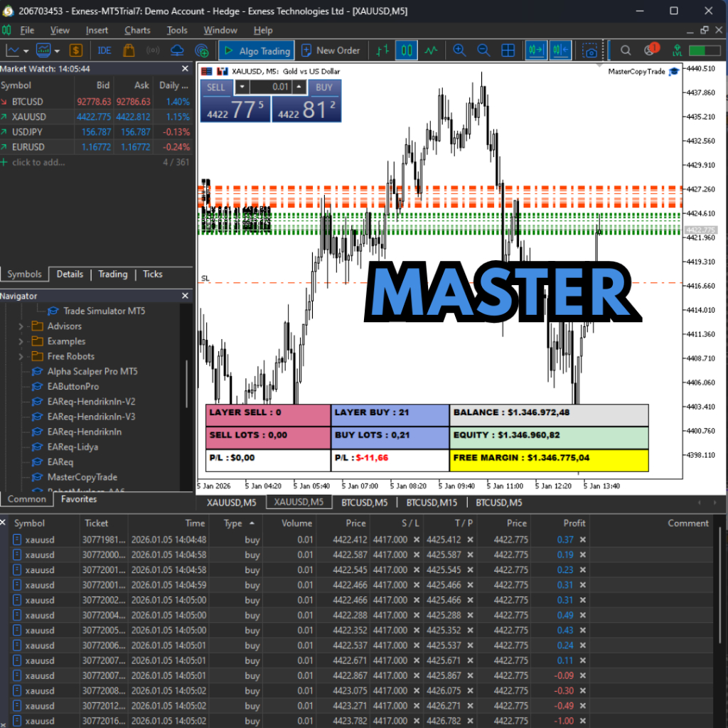Screen dimensions: 728x728
Task: Switch chart to candlesticks view
Action: pos(407,50)
